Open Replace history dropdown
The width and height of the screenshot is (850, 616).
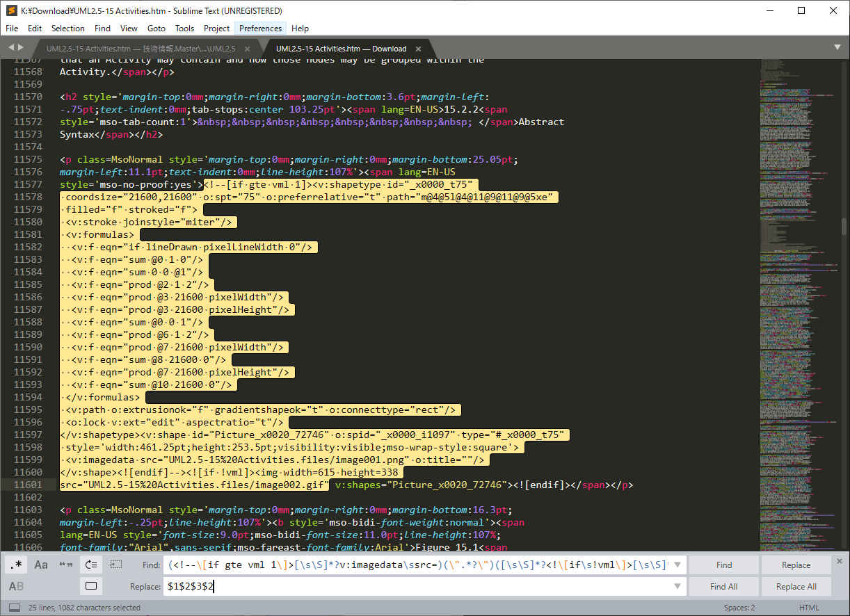pos(678,587)
